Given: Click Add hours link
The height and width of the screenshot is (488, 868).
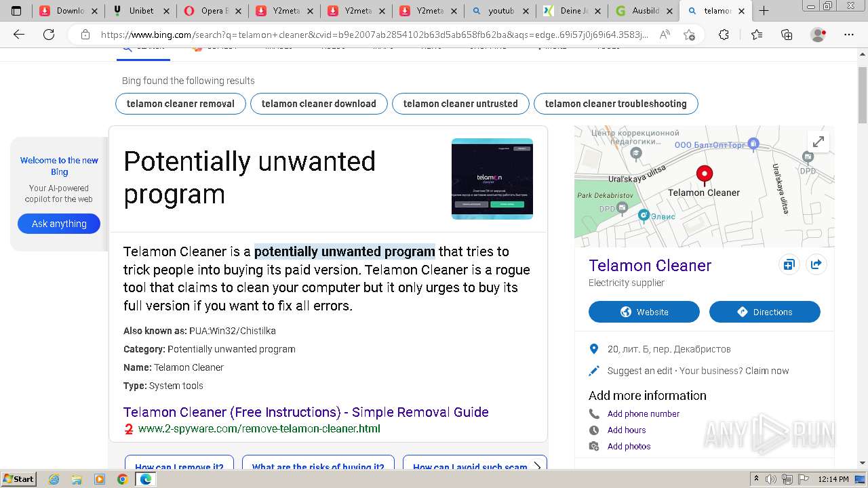Looking at the screenshot, I should 627,430.
